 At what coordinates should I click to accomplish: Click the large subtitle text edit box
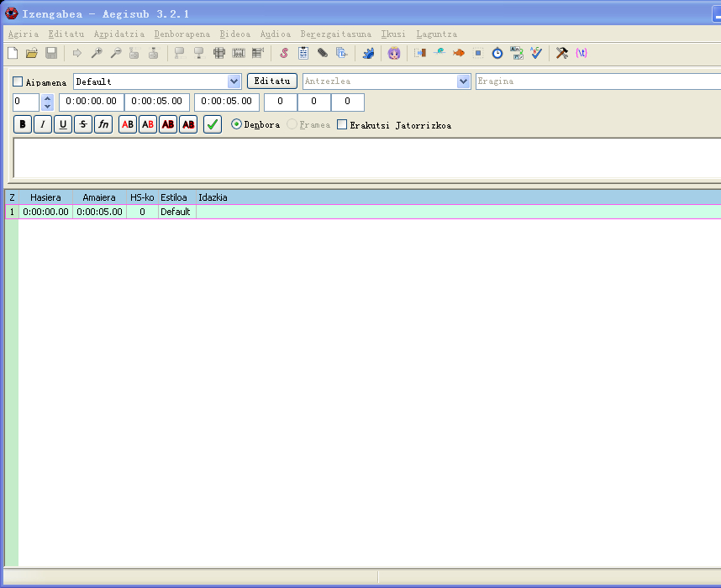point(367,158)
